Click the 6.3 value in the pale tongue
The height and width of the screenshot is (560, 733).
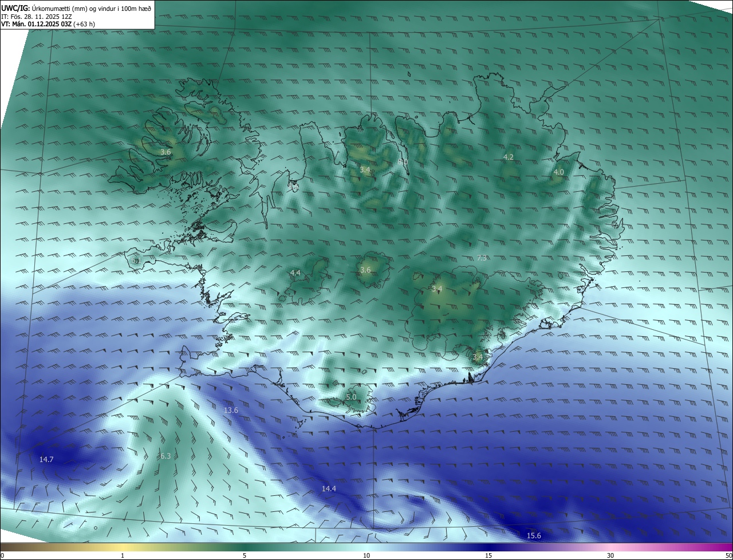click(165, 456)
